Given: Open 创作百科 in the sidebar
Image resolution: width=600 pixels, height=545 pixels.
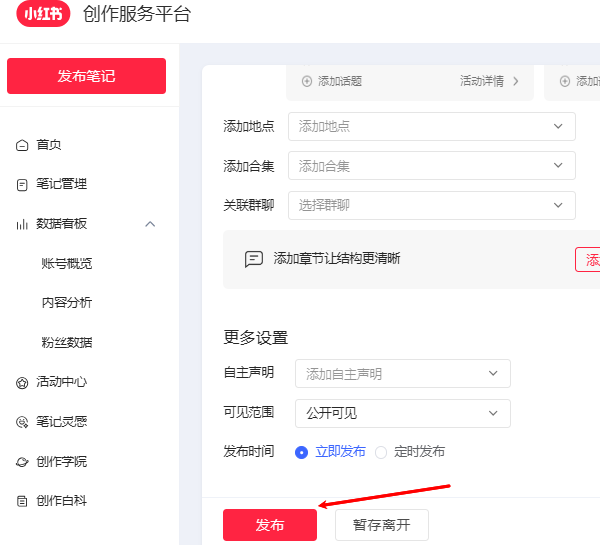Looking at the screenshot, I should [61, 501].
